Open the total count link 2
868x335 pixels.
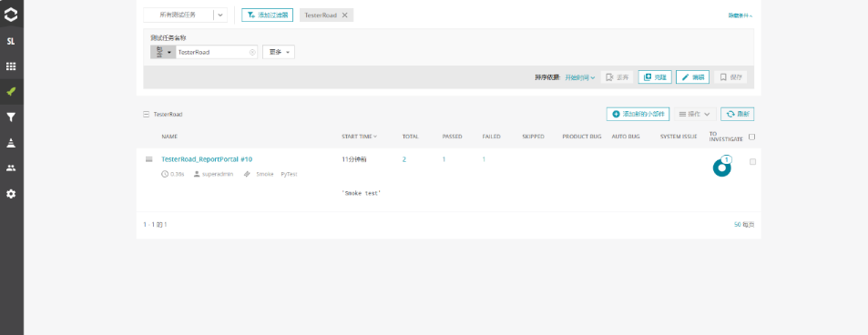pos(404,159)
